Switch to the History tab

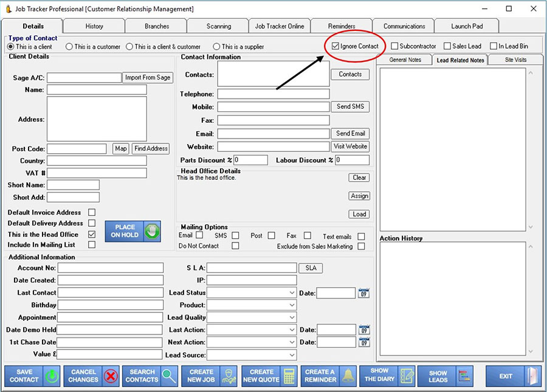click(94, 26)
